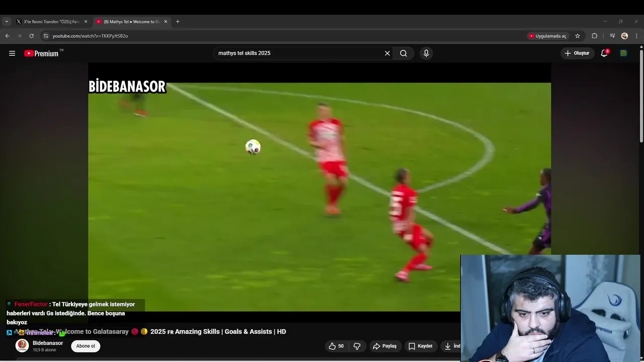
Task: Minimize the browser window
Action: [605, 22]
